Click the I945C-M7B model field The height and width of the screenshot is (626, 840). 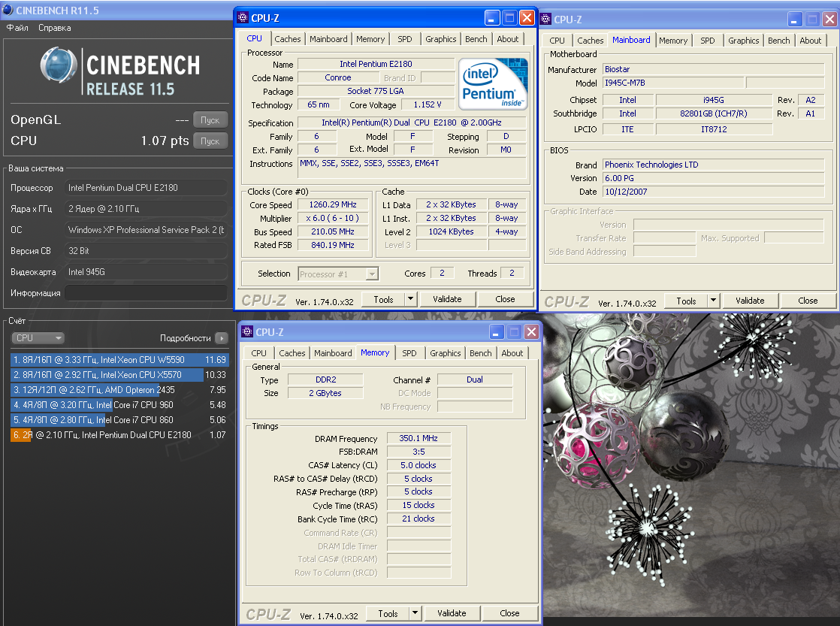[673, 83]
